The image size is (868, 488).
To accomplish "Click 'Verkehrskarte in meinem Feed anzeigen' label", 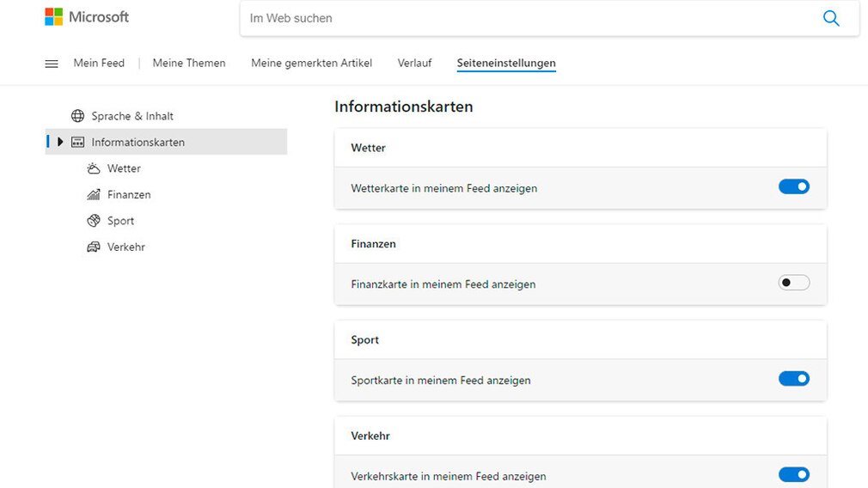I will 449,476.
